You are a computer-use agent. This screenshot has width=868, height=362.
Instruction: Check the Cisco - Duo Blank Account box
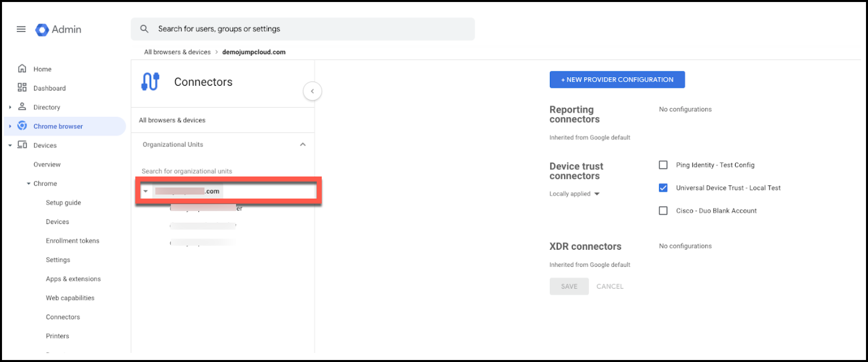663,211
